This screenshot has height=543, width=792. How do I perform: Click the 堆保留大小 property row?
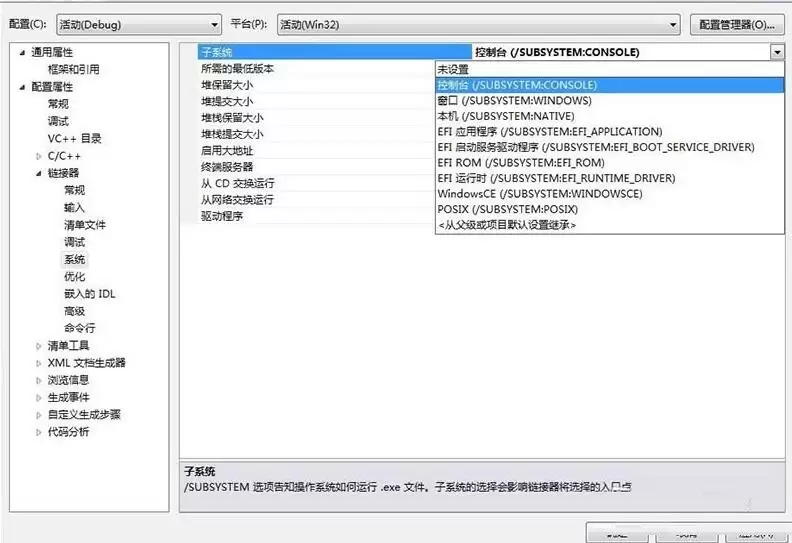226,85
